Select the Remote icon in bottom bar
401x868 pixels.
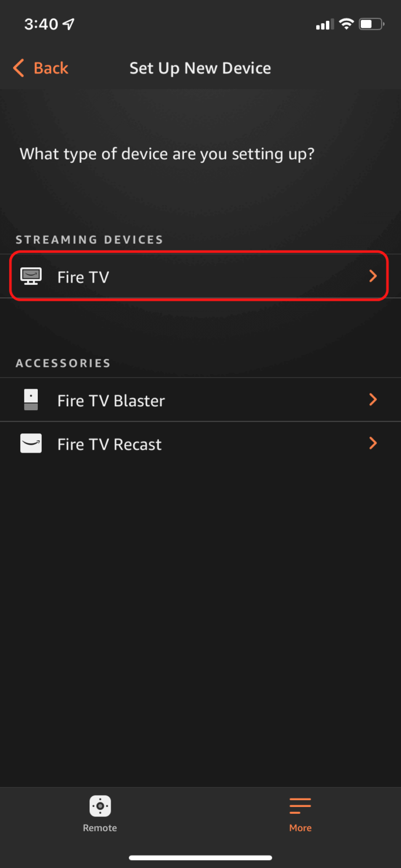coord(99,805)
